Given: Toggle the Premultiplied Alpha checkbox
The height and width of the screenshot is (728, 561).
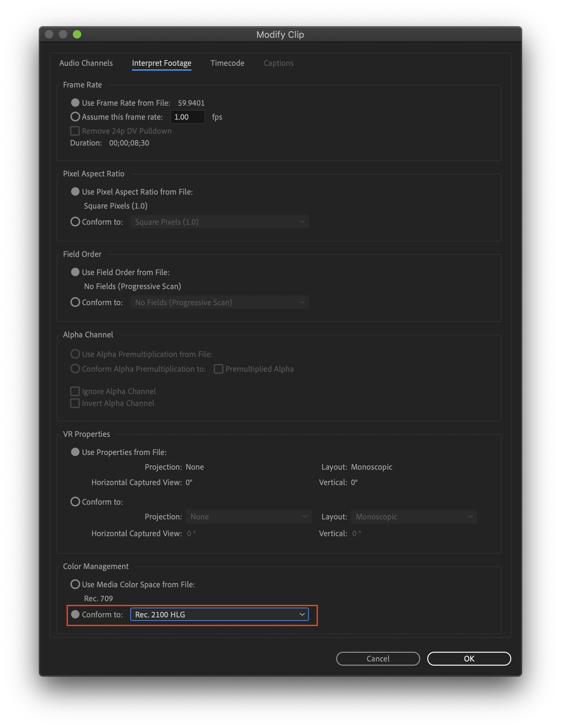Looking at the screenshot, I should [x=218, y=369].
